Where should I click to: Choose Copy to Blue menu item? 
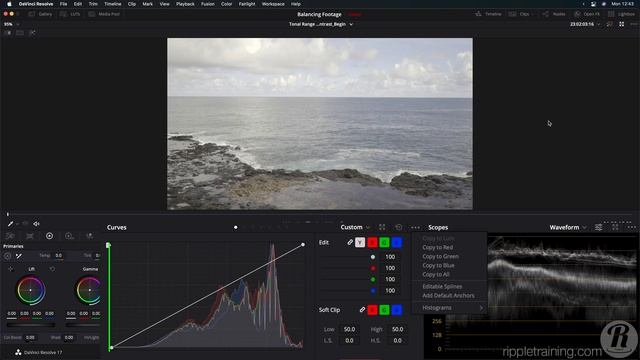438,265
